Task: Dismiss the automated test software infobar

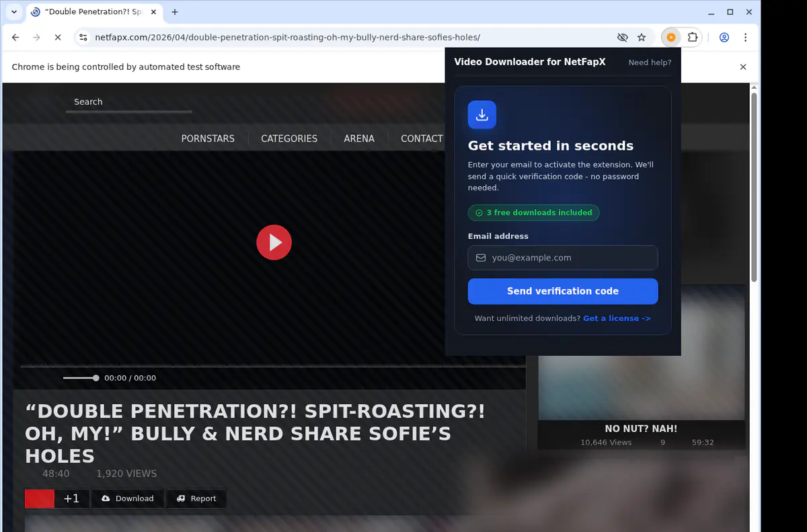Action: click(x=743, y=67)
